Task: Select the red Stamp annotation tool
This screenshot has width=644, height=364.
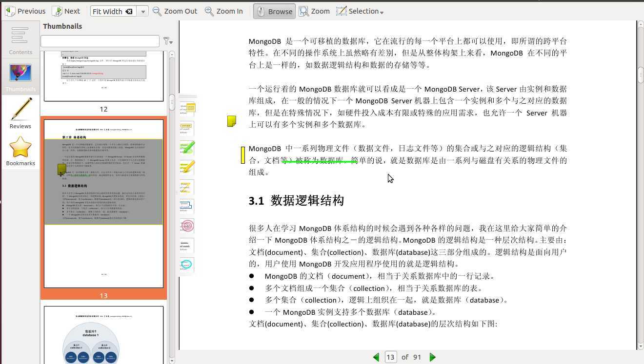Action: click(187, 226)
